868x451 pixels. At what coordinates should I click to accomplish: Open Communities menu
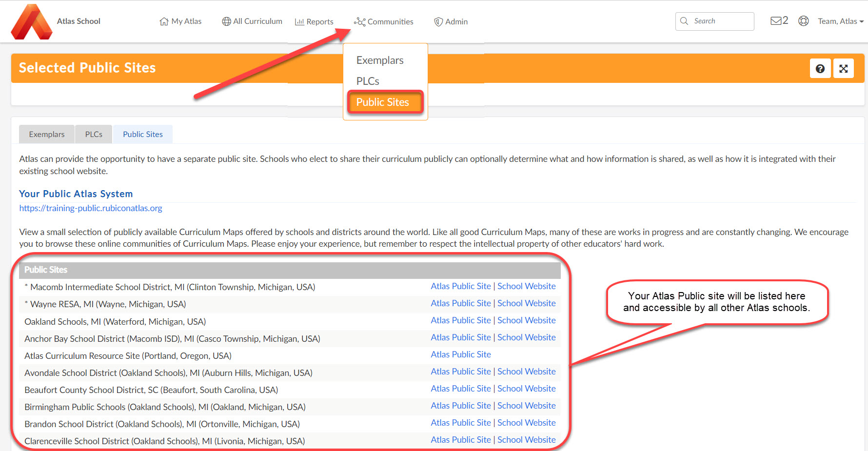[x=384, y=21]
